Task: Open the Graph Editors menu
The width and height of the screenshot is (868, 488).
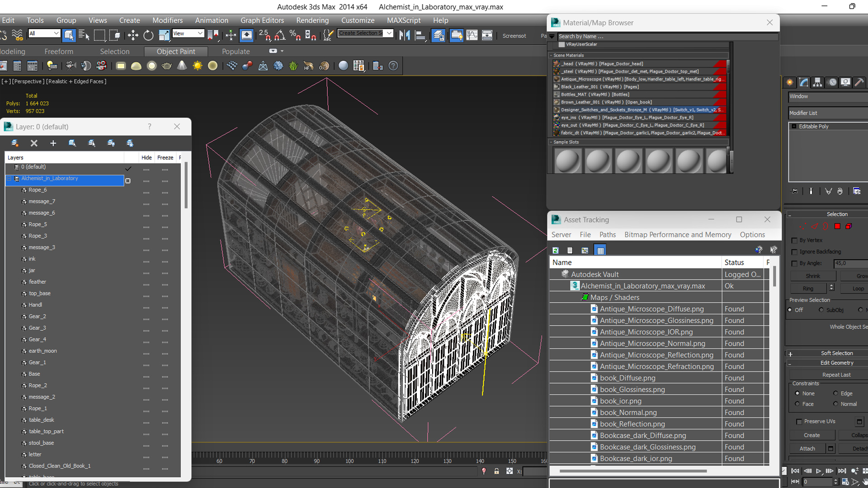Action: coord(262,20)
